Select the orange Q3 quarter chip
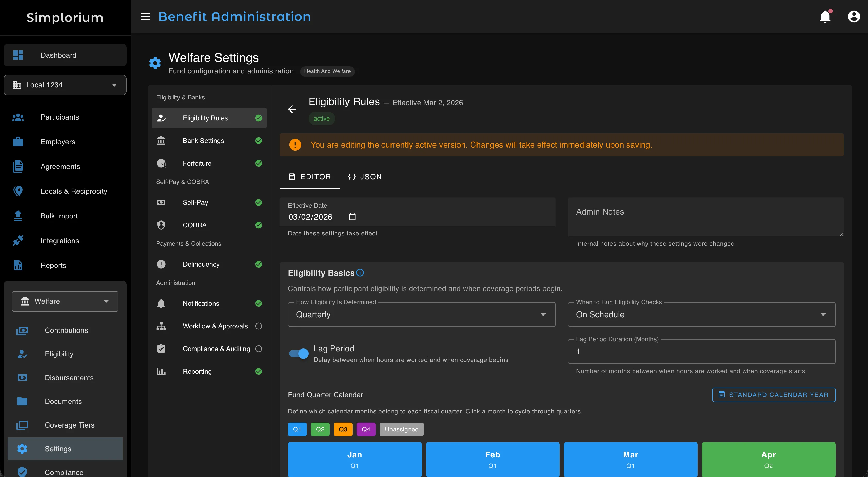The height and width of the screenshot is (477, 868). click(x=343, y=429)
